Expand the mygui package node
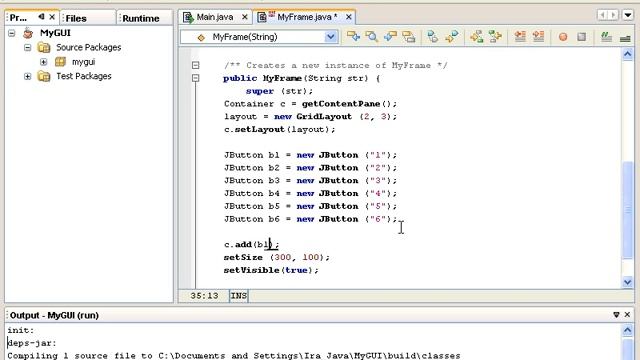 coord(44,62)
